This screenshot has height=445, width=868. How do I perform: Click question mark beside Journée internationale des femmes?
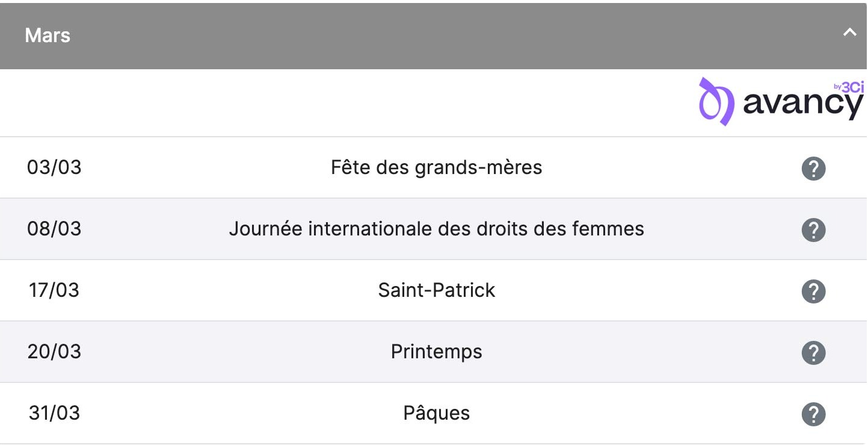[813, 230]
